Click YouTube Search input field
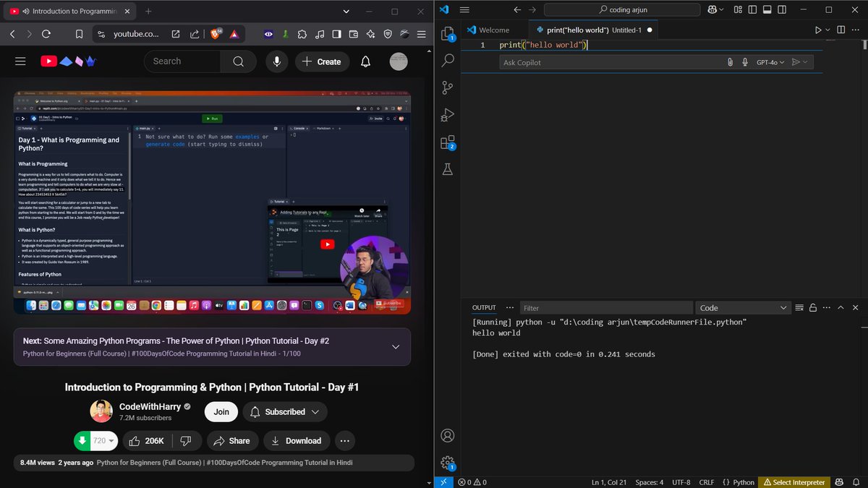 click(x=182, y=61)
